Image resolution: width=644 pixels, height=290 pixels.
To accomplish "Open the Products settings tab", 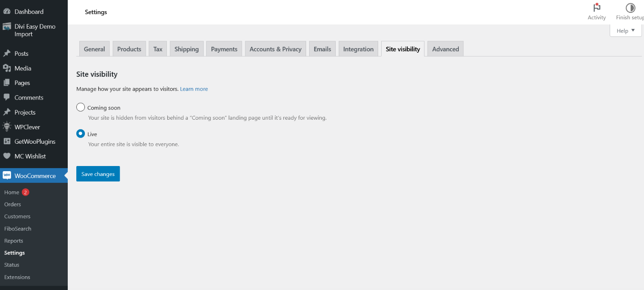I will click(x=129, y=49).
